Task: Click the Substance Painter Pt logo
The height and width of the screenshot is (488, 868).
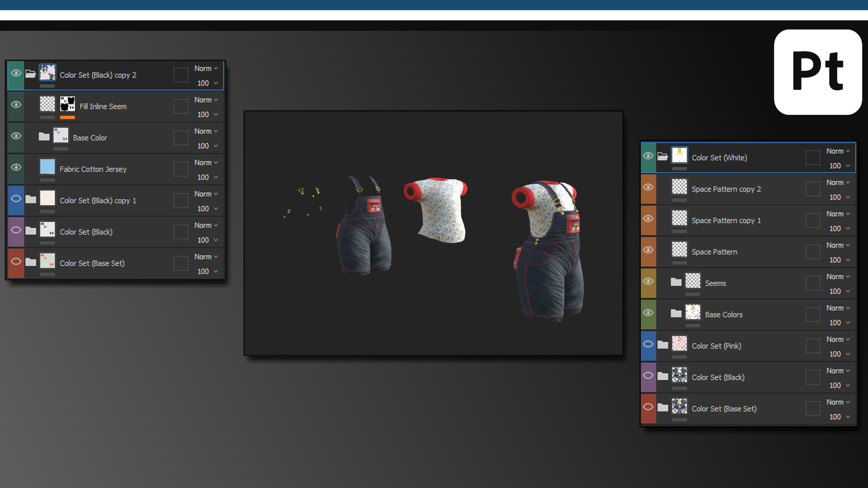Action: click(818, 72)
